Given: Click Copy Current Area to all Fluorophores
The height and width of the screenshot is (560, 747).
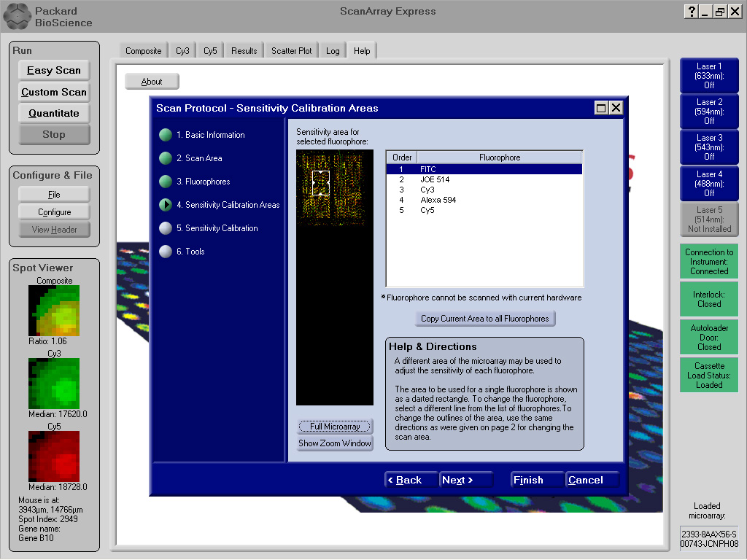Looking at the screenshot, I should coord(485,319).
